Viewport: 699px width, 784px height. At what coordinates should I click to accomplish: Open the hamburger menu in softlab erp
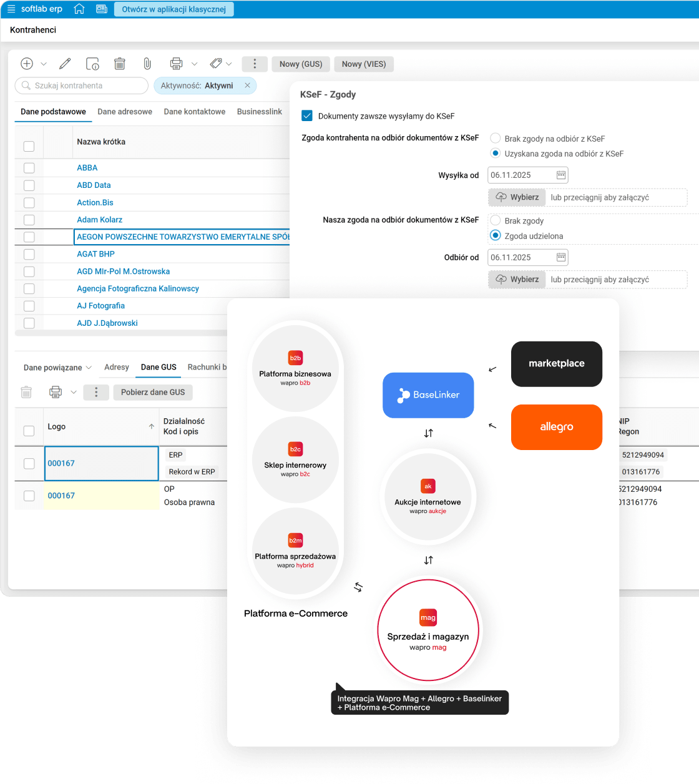(x=11, y=9)
